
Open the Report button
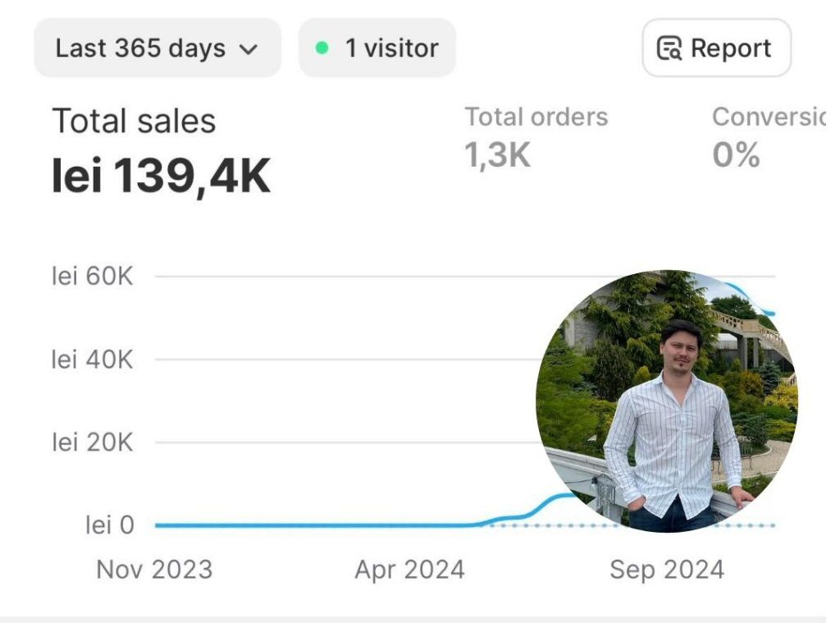pyautogui.click(x=716, y=48)
